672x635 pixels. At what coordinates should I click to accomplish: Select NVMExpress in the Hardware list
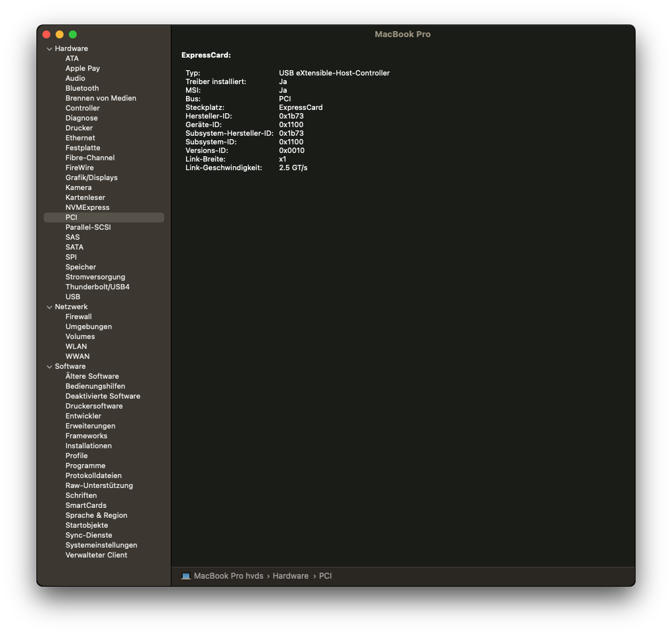(87, 207)
